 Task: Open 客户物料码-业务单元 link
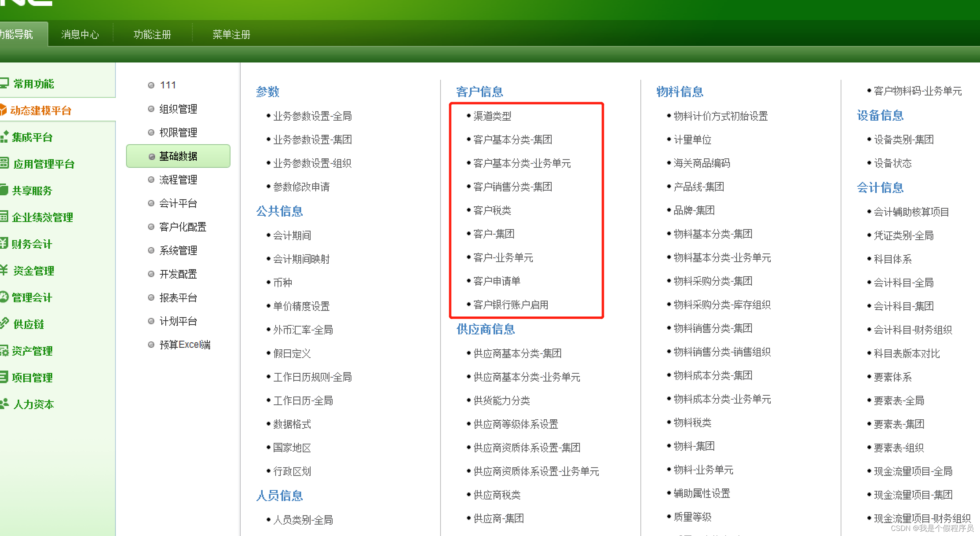[x=918, y=91]
